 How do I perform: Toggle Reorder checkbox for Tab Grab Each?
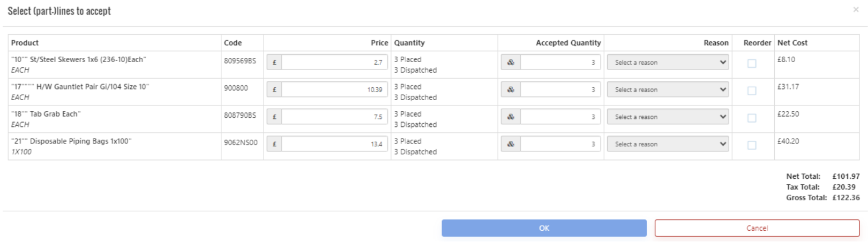[752, 118]
